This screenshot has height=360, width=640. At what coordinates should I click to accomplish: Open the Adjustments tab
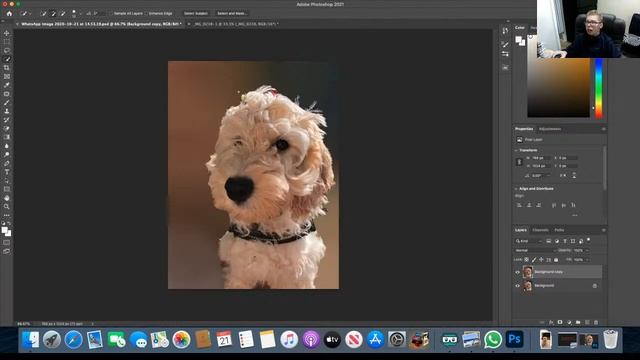click(x=550, y=129)
